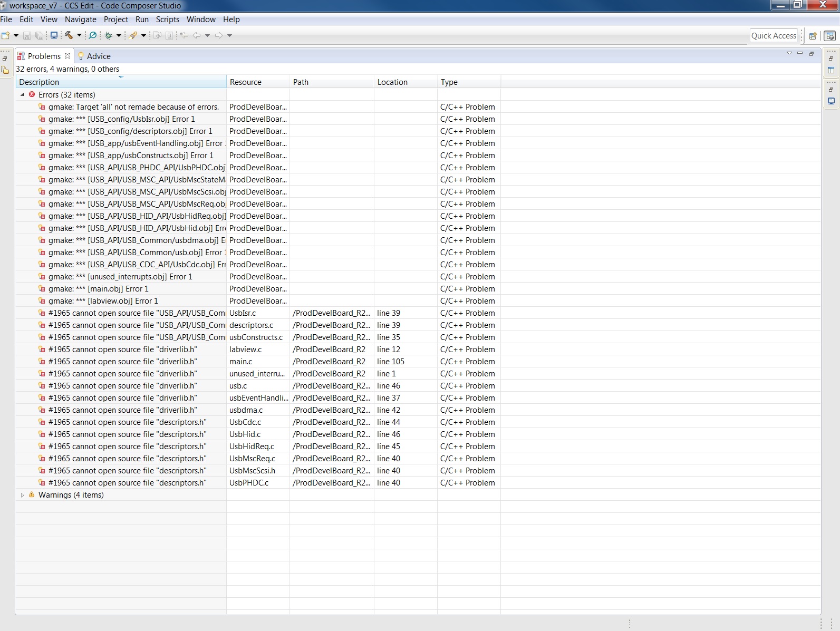Open the Open Perspective icon
The image size is (840, 631).
(813, 36)
